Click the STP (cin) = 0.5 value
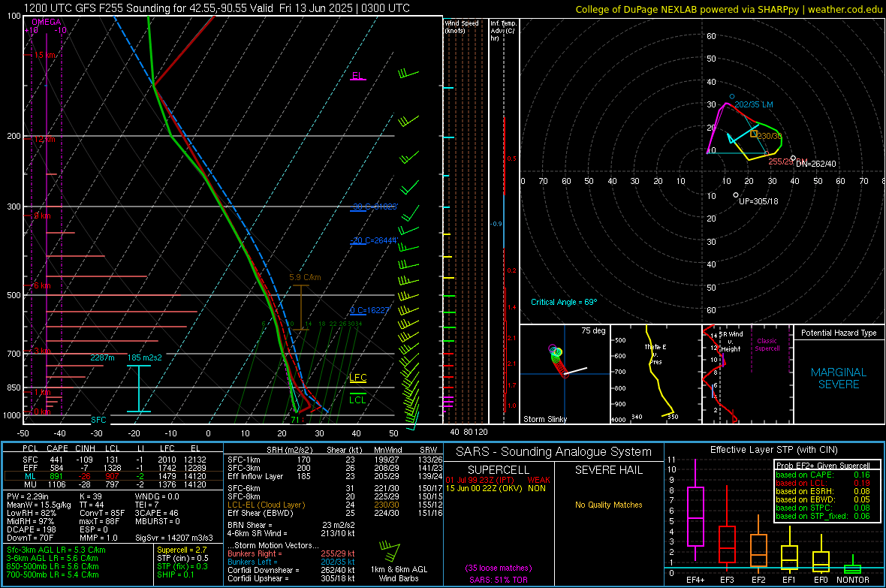 pos(182,558)
